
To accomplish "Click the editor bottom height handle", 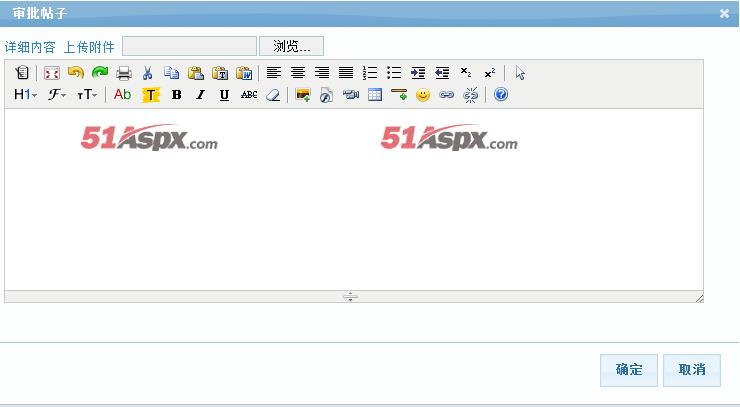I will [350, 297].
